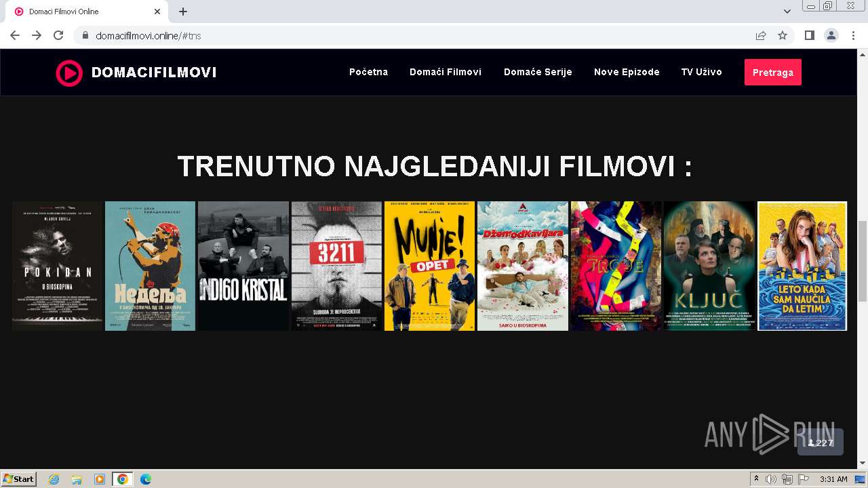This screenshot has width=868, height=488.
Task: Open the Troje movie poster
Action: pyautogui.click(x=616, y=266)
